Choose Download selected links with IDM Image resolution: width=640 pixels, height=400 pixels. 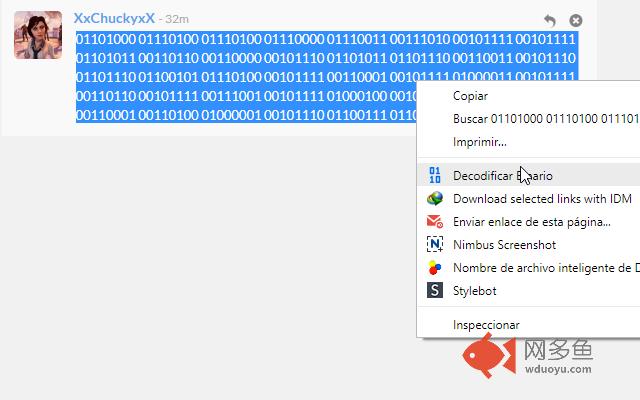[529, 199]
